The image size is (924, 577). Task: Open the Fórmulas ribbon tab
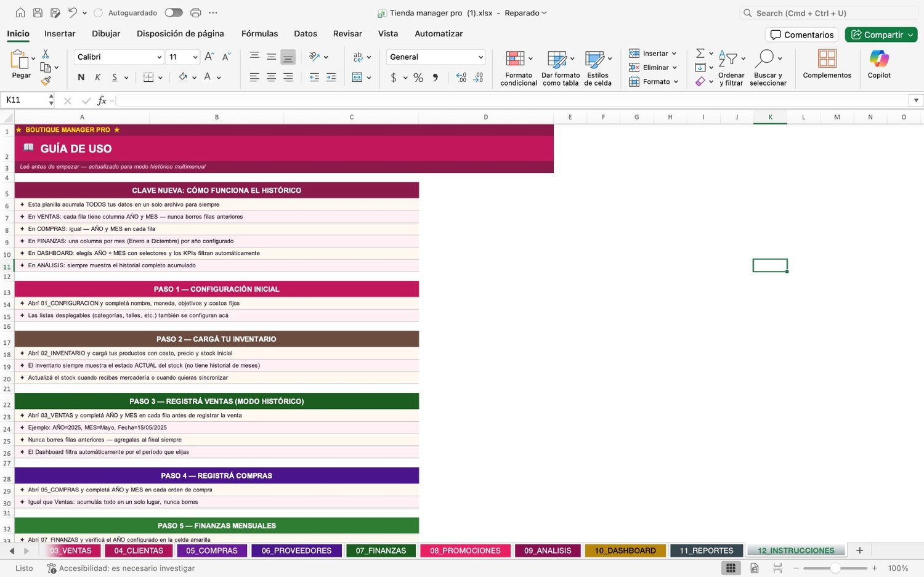coord(259,34)
